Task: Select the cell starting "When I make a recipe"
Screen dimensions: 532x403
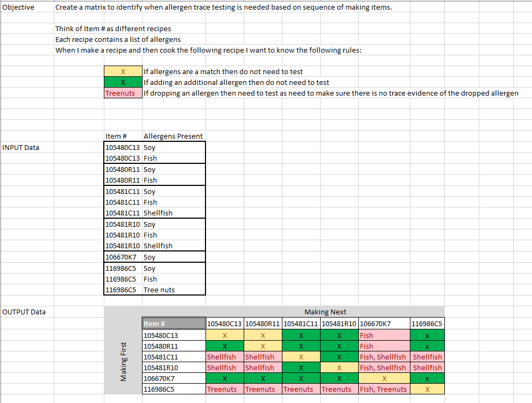Action: (x=208, y=50)
